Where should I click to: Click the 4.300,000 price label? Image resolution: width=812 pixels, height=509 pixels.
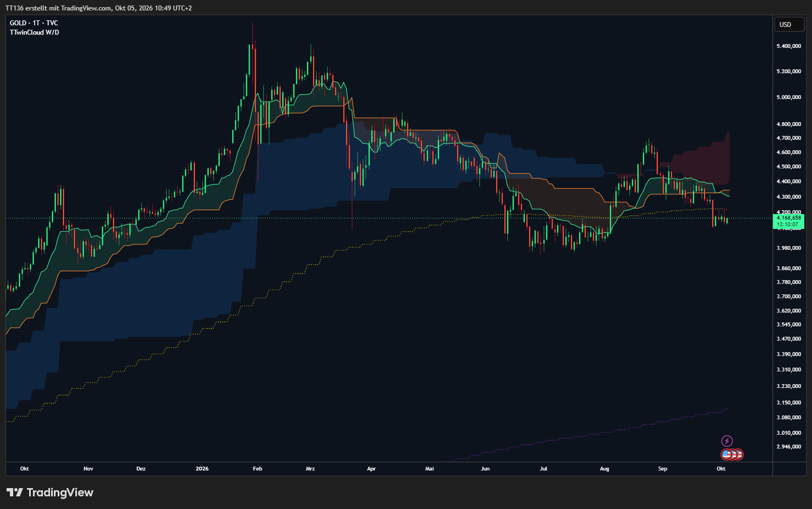tap(788, 197)
